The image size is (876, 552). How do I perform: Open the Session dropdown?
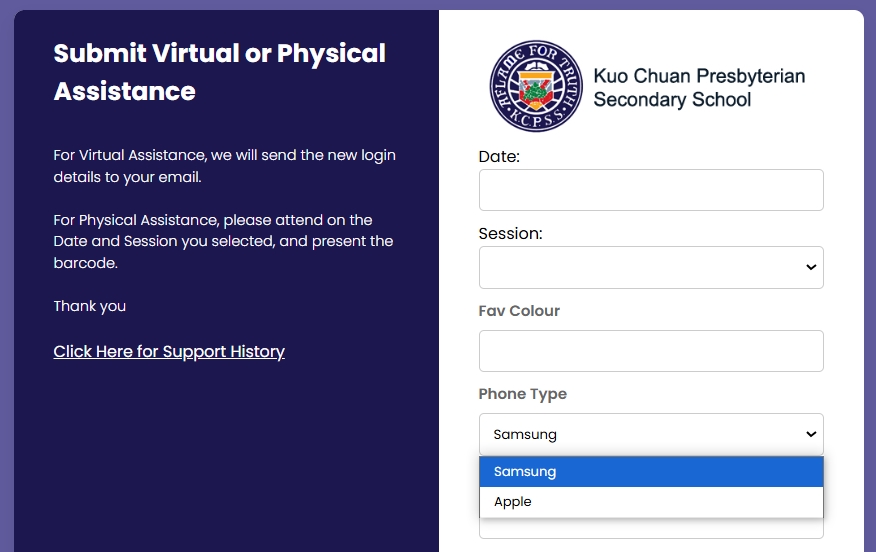[x=651, y=267]
